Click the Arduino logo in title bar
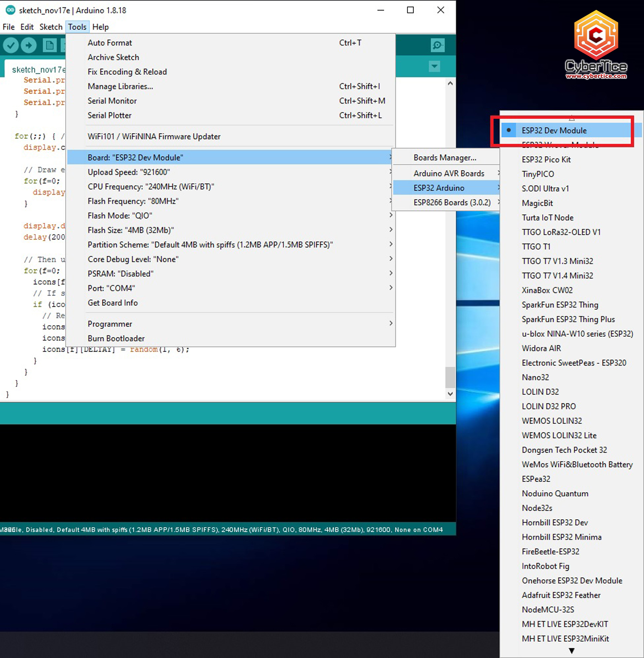Screen dimensions: 644x658 [10, 10]
